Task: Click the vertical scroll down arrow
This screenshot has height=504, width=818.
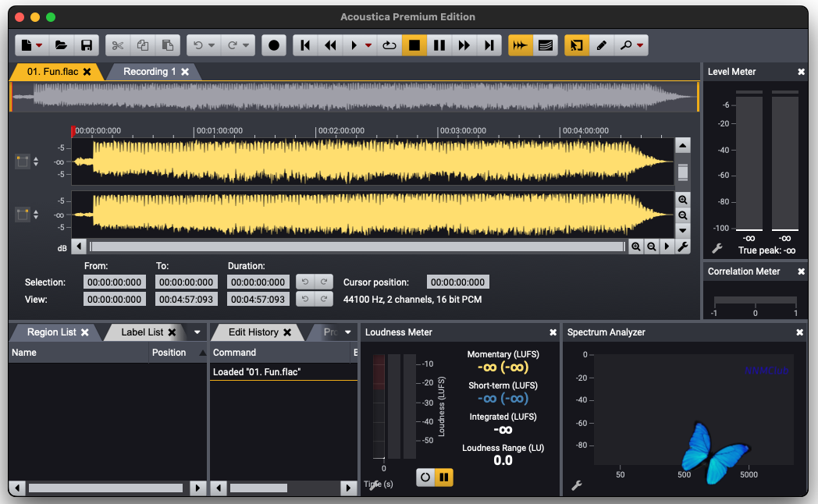Action: pos(682,230)
